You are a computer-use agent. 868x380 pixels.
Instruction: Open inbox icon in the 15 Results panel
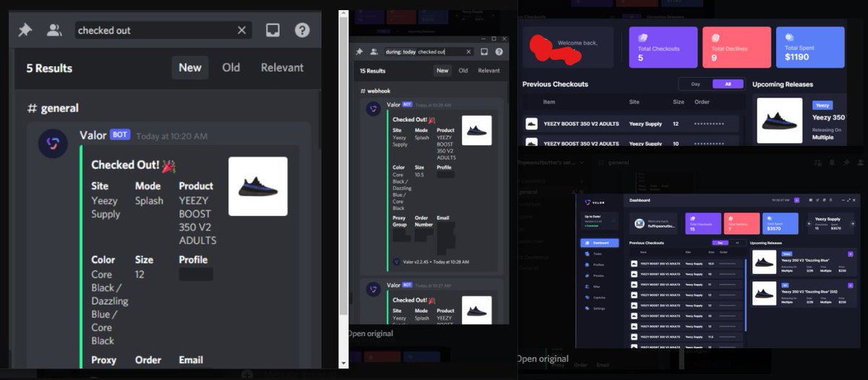tap(484, 52)
